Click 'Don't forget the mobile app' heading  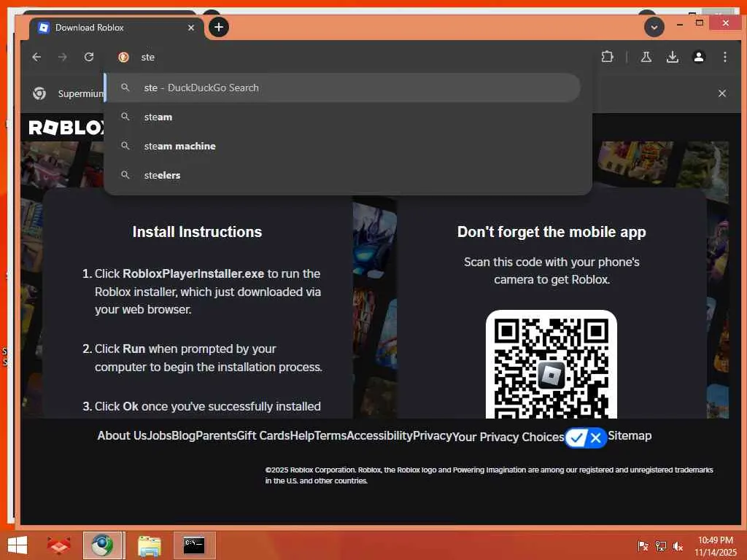tap(551, 232)
